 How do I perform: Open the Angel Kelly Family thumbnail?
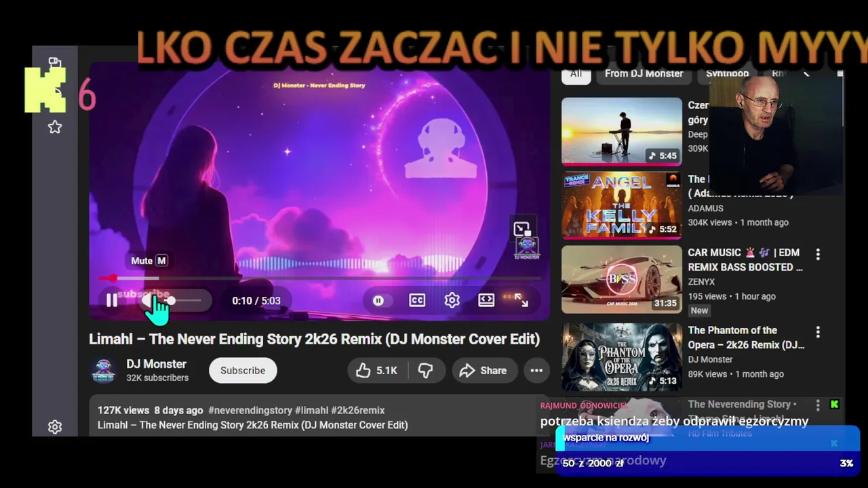tap(622, 205)
